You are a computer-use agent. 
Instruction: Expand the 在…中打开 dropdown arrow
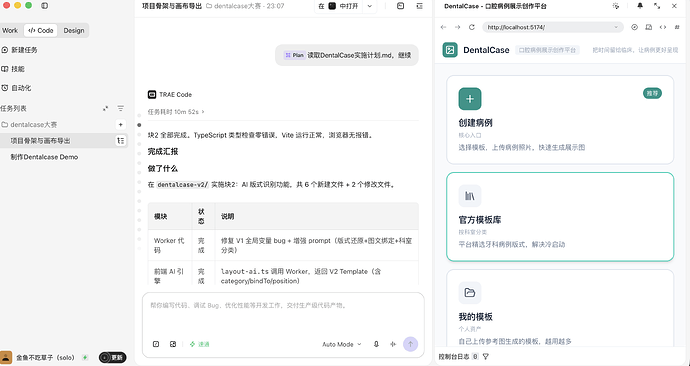(370, 6)
